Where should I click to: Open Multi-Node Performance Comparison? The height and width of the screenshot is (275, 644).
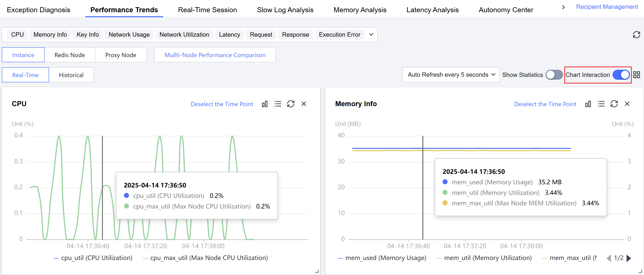(x=215, y=55)
